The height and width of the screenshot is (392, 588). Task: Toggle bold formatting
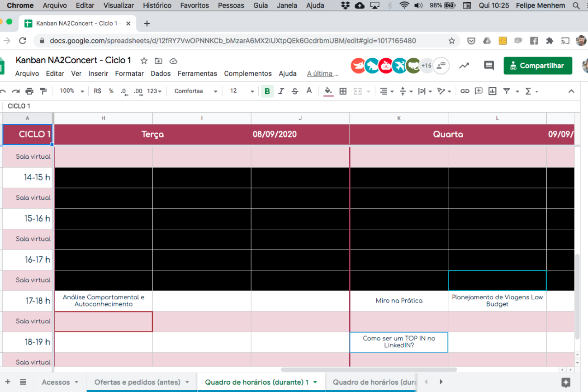[267, 91]
